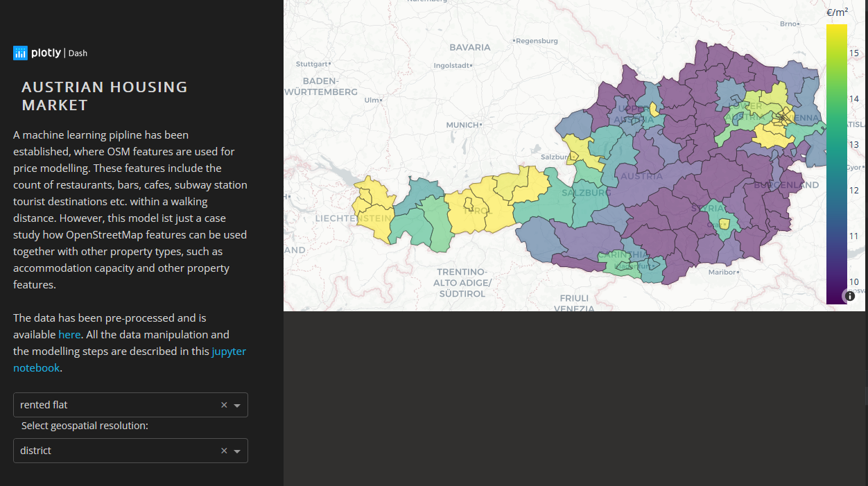Image resolution: width=868 pixels, height=486 pixels.
Task: Open the 'here' data link
Action: 69,335
